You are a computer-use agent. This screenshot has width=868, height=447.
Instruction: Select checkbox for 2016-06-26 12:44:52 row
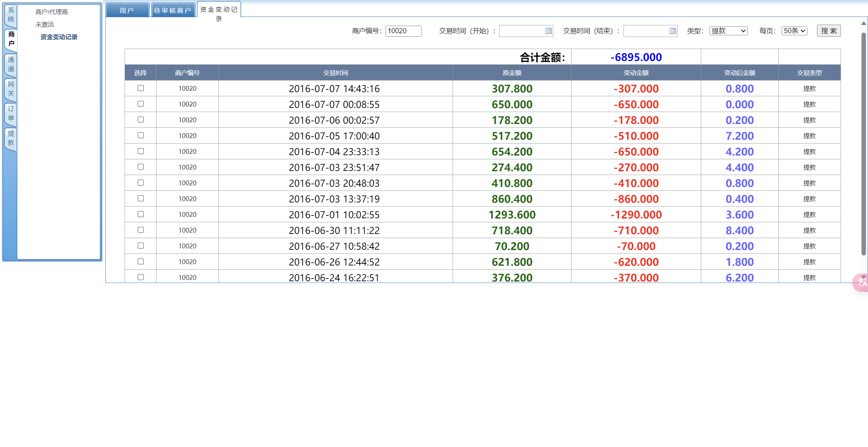click(141, 261)
